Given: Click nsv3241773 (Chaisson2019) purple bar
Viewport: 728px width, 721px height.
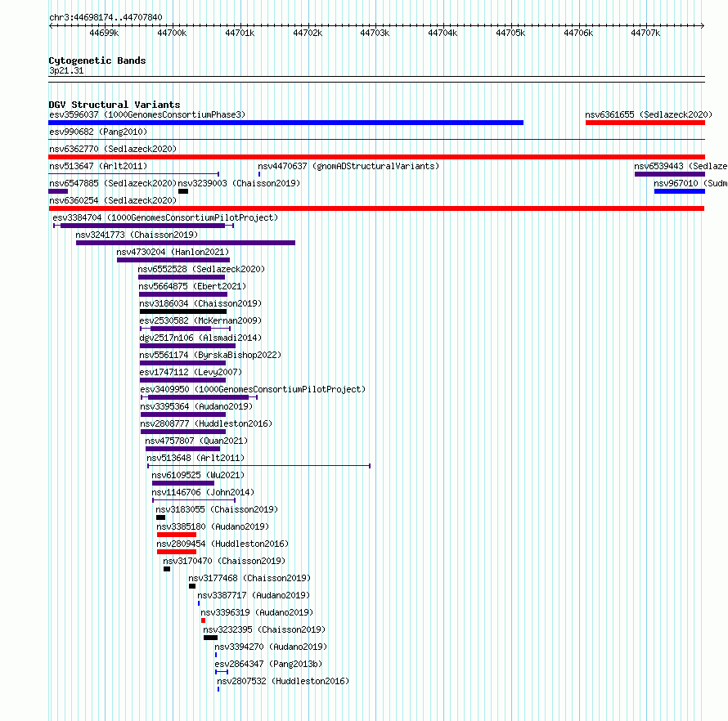Looking at the screenshot, I should [186, 243].
